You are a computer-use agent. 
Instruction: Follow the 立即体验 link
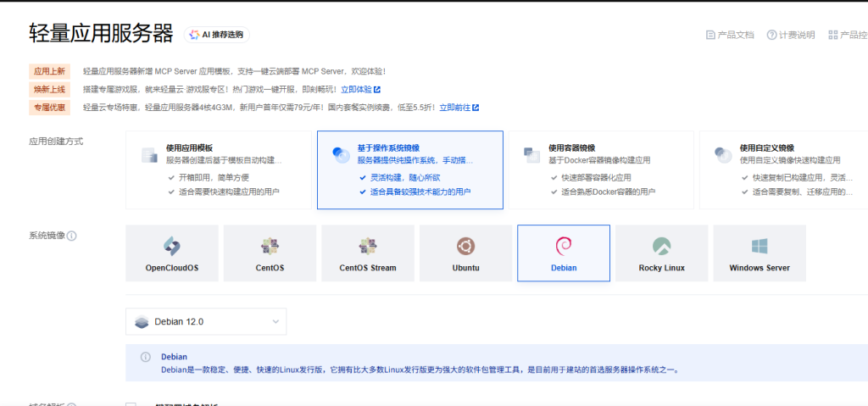tap(360, 89)
